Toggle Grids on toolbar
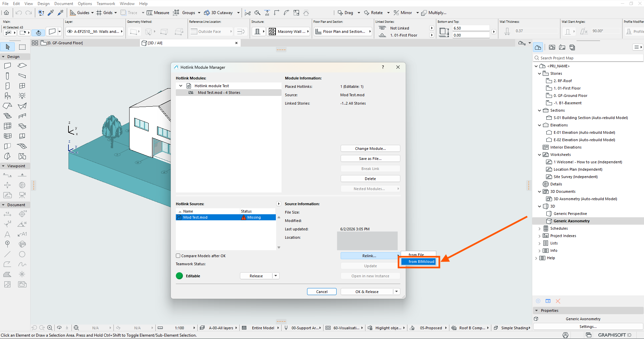This screenshot has height=339, width=644. (105, 13)
